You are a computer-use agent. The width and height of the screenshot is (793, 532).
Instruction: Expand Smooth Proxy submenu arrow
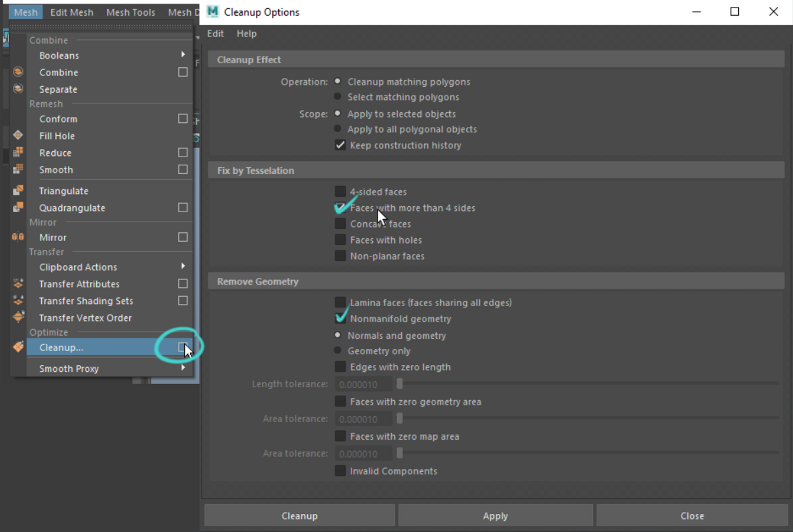[x=183, y=368]
